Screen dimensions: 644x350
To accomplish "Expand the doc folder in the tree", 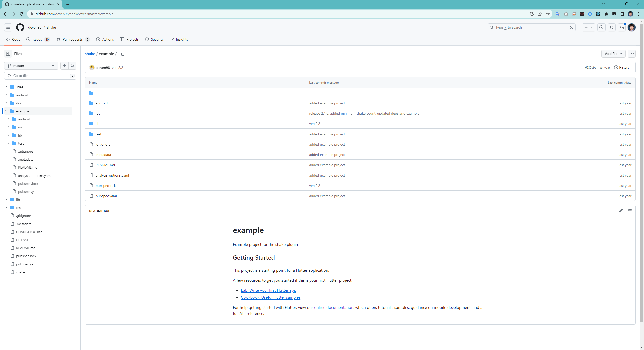I will (6, 103).
